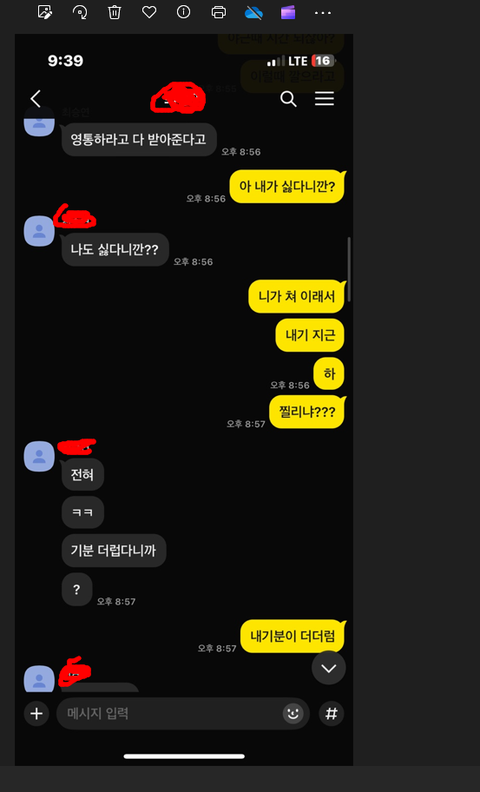Screen dimensions: 480x792
Task: Show file info via the info icon
Action: click(183, 12)
